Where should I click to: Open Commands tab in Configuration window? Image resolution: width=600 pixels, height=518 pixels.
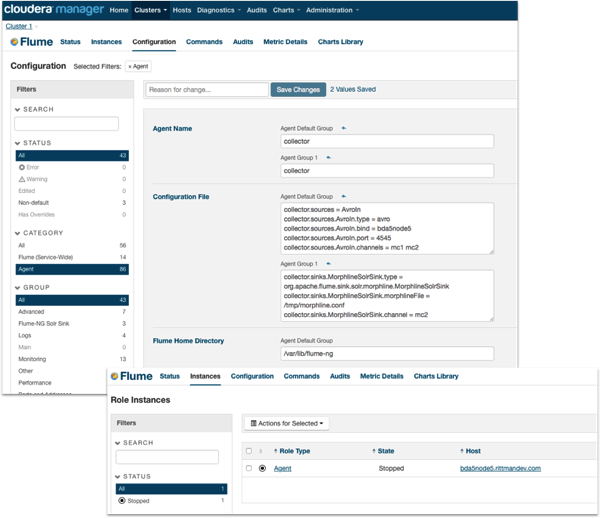[x=204, y=42]
